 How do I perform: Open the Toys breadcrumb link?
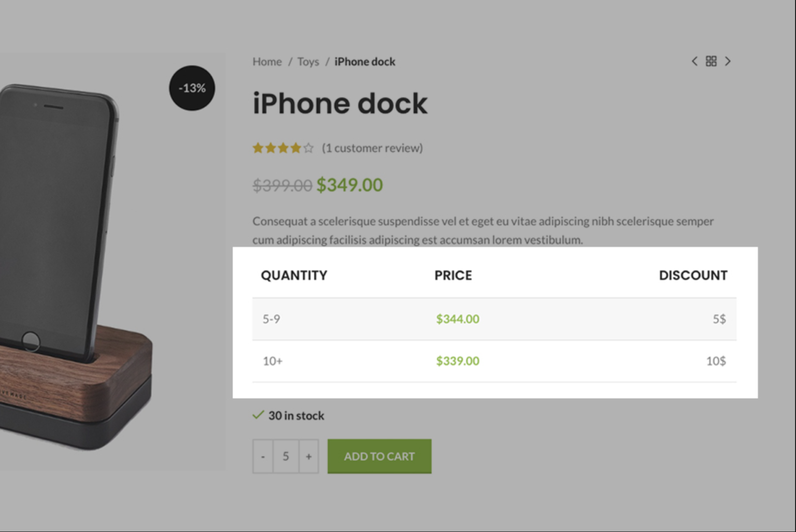(308, 62)
